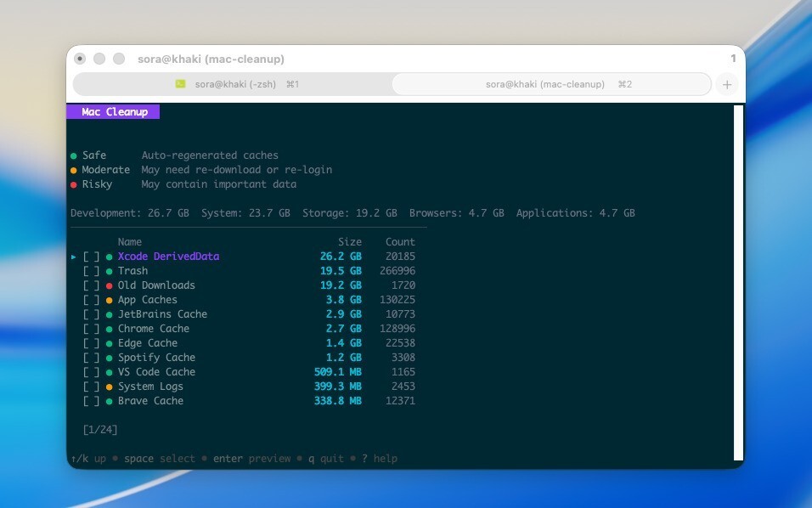Click the red risky dot beside Old Downloads
Image resolution: width=812 pixels, height=508 pixels.
(x=110, y=285)
